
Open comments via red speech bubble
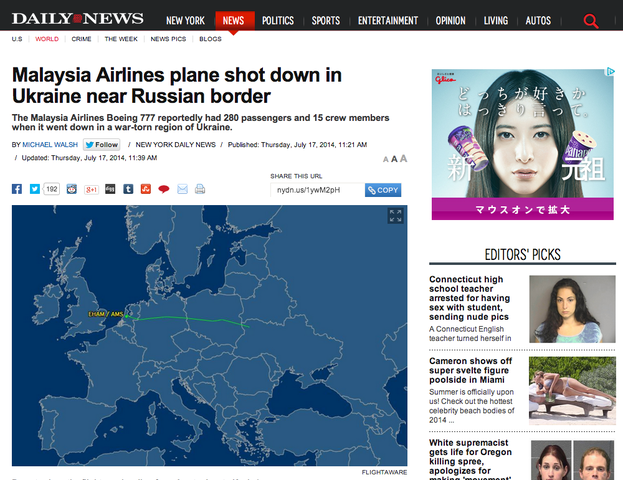pos(164,189)
